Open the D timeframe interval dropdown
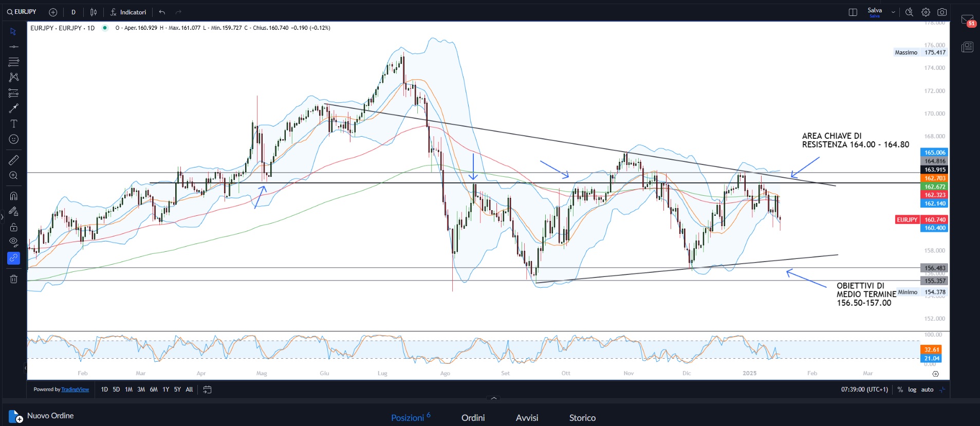 point(73,12)
